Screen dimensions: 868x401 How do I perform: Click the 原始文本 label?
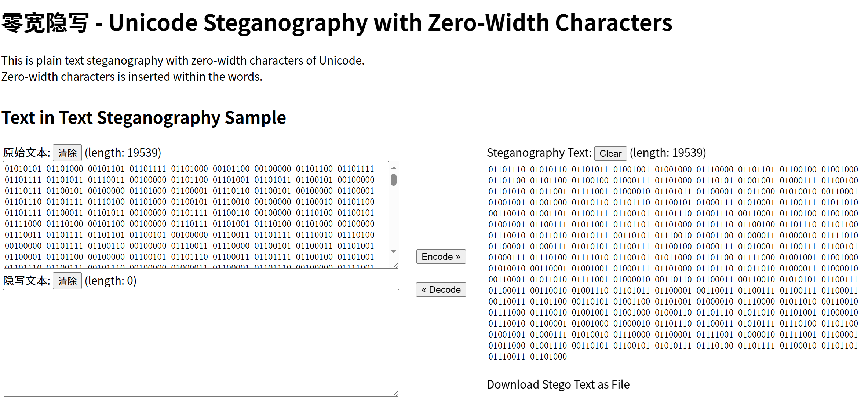pos(26,153)
